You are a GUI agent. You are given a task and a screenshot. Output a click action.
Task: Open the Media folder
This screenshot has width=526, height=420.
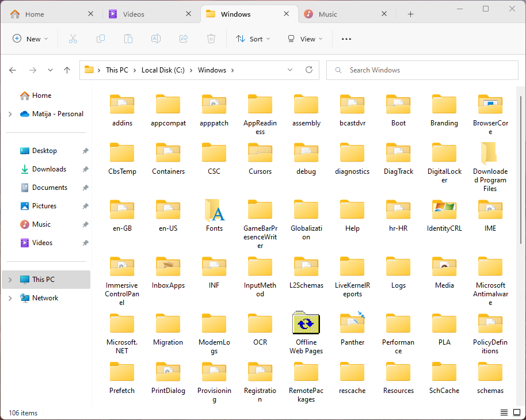pyautogui.click(x=444, y=272)
